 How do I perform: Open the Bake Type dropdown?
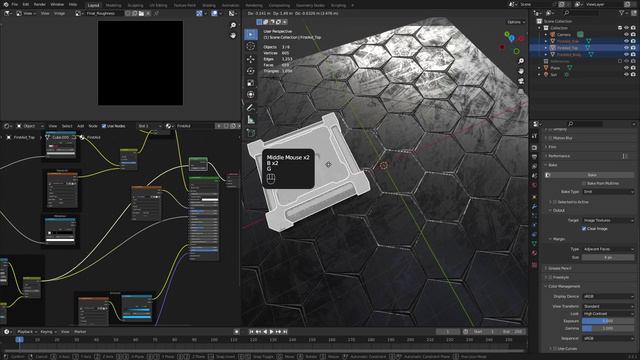pyautogui.click(x=608, y=191)
